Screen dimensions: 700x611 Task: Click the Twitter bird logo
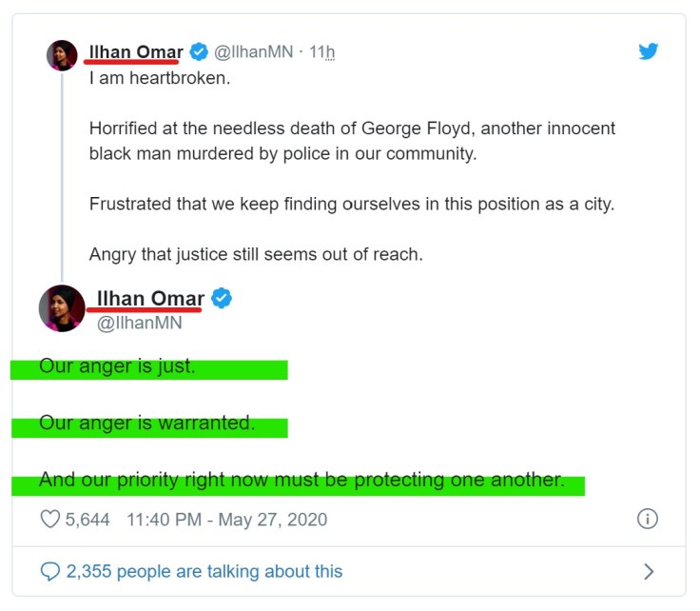(649, 51)
